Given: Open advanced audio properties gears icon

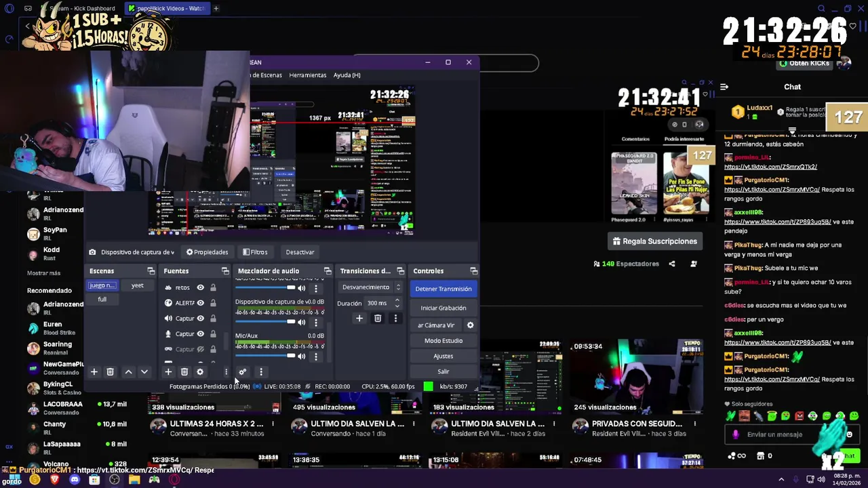Looking at the screenshot, I should (243, 371).
